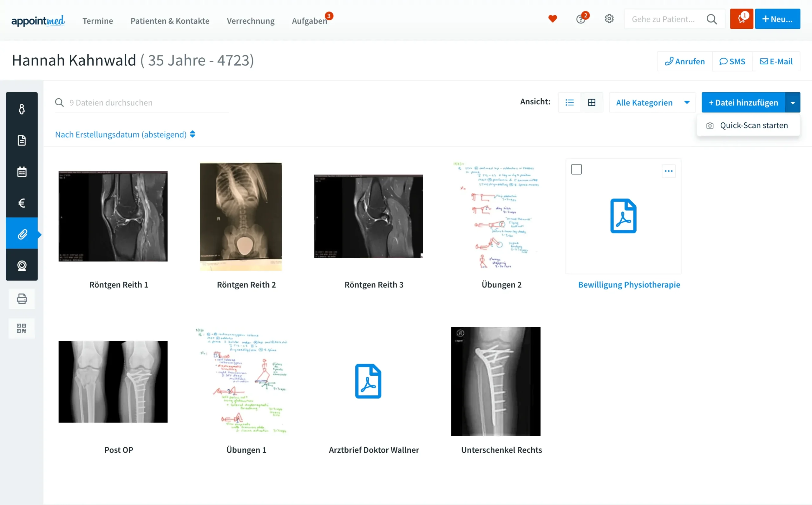This screenshot has width=812, height=505.
Task: Toggle the Datei hinzufügen dropdown arrow
Action: [x=793, y=102]
